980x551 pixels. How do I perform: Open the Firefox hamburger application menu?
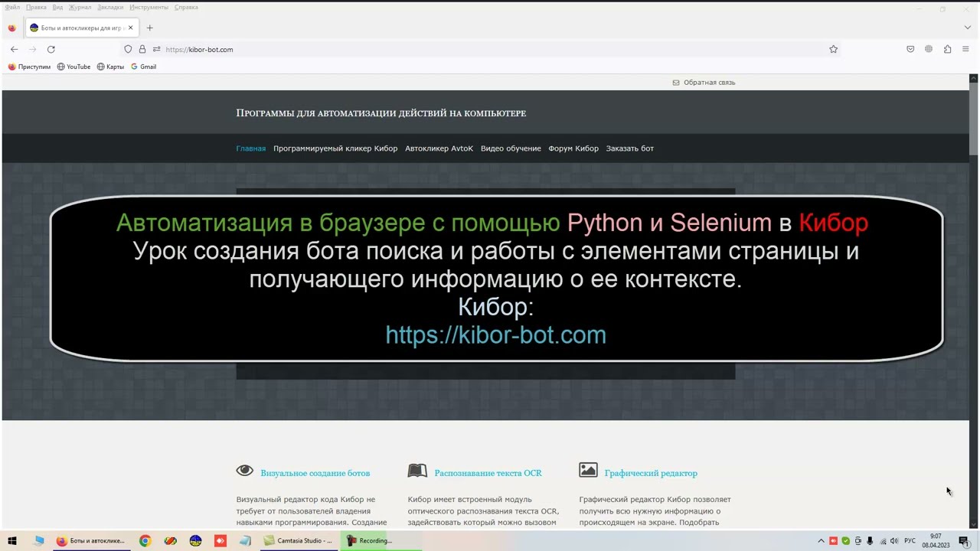pyautogui.click(x=965, y=49)
